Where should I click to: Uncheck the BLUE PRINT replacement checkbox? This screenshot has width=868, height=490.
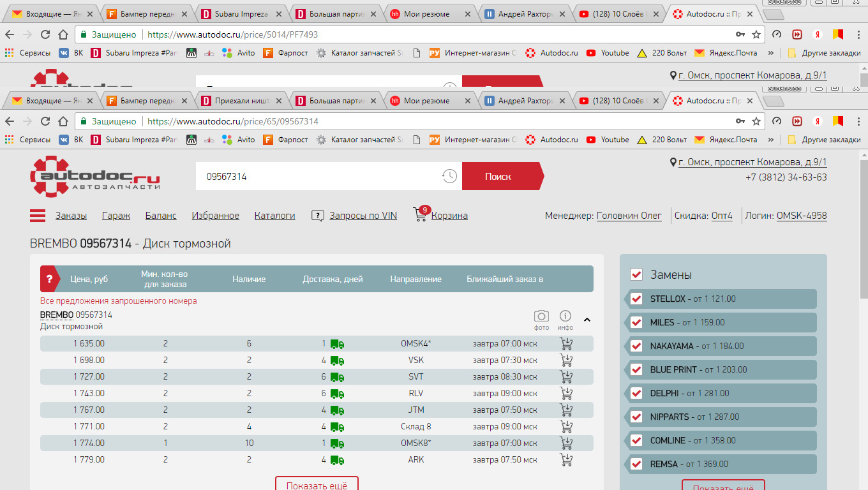(636, 369)
